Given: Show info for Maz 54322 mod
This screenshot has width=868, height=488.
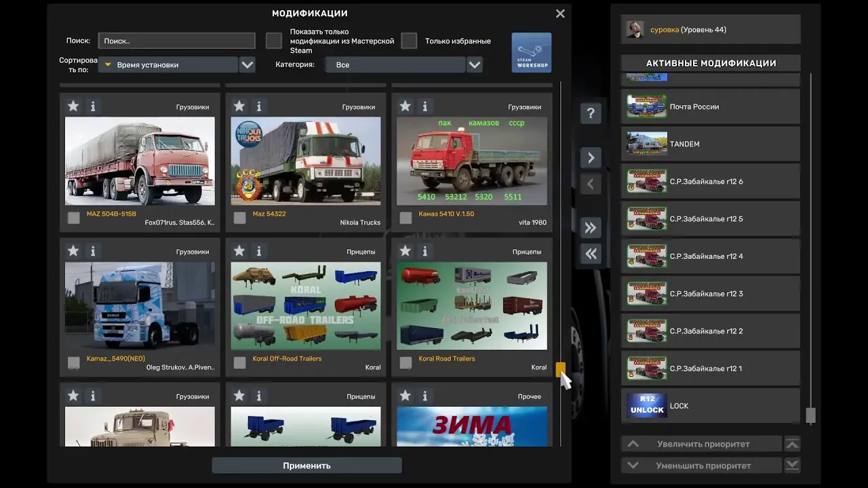Looking at the screenshot, I should 258,106.
